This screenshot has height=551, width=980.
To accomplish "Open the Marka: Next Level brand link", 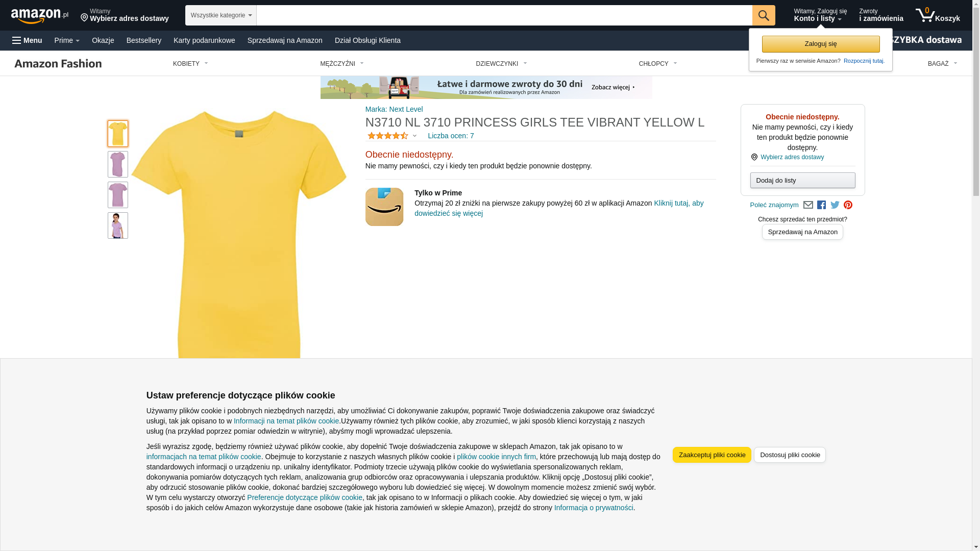I will [394, 109].
